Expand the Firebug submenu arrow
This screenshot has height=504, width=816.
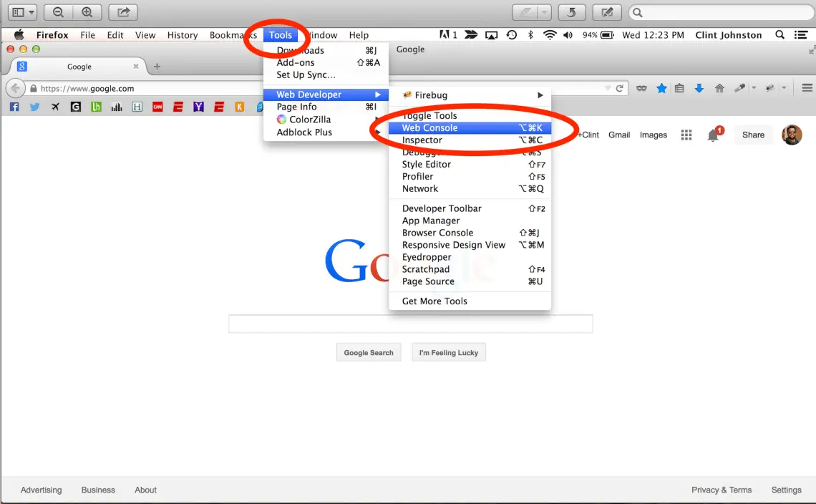coord(540,95)
